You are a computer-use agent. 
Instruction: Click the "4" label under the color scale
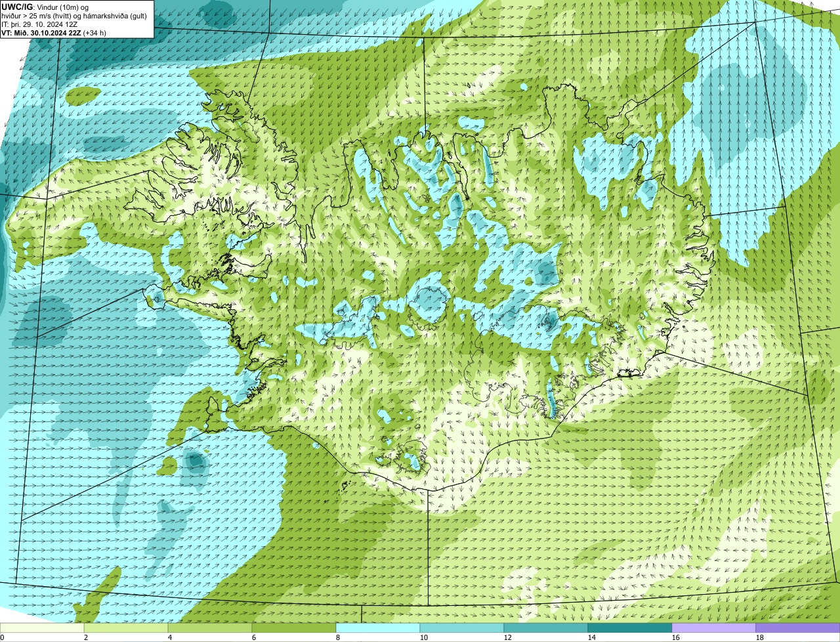pyautogui.click(x=170, y=637)
